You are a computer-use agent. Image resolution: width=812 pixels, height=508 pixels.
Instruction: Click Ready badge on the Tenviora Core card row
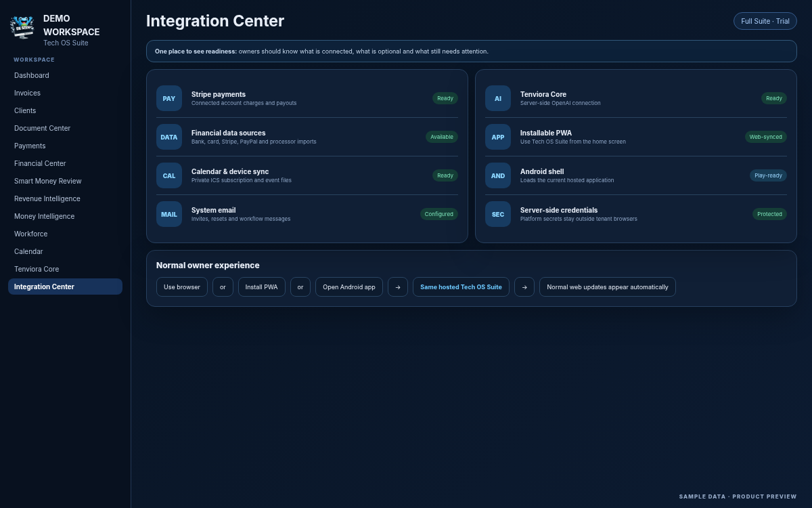tap(774, 98)
